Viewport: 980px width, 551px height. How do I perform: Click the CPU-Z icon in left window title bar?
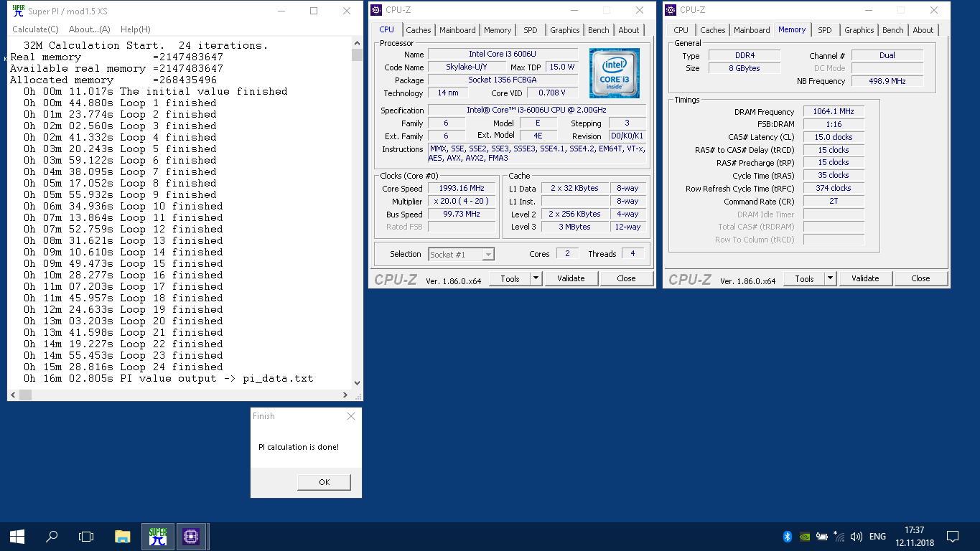[x=376, y=10]
